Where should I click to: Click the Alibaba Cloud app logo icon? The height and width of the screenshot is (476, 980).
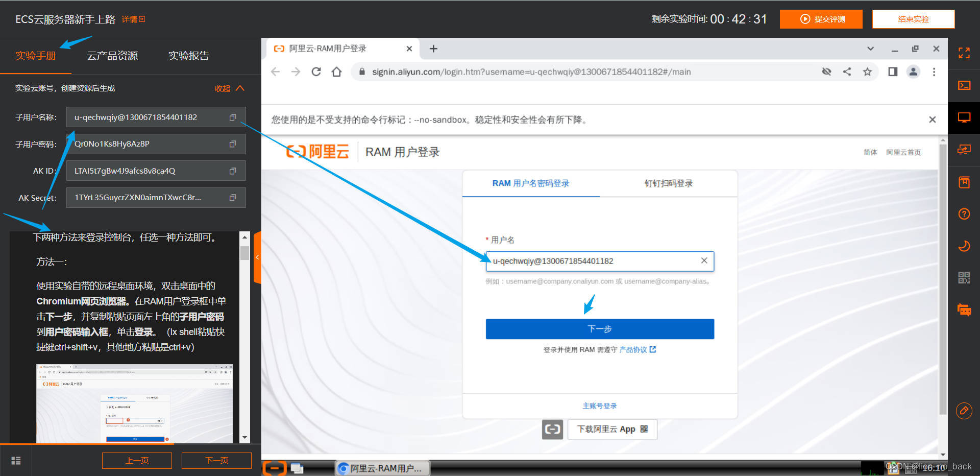(552, 429)
